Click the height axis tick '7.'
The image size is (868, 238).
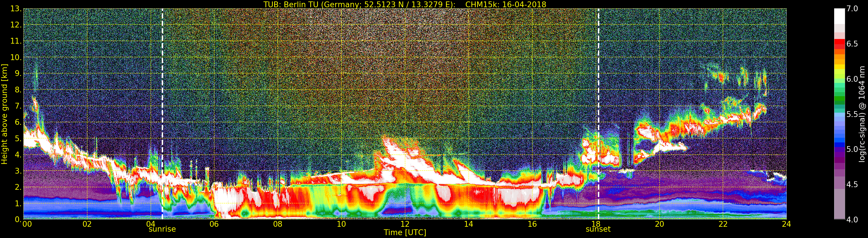[x=18, y=106]
